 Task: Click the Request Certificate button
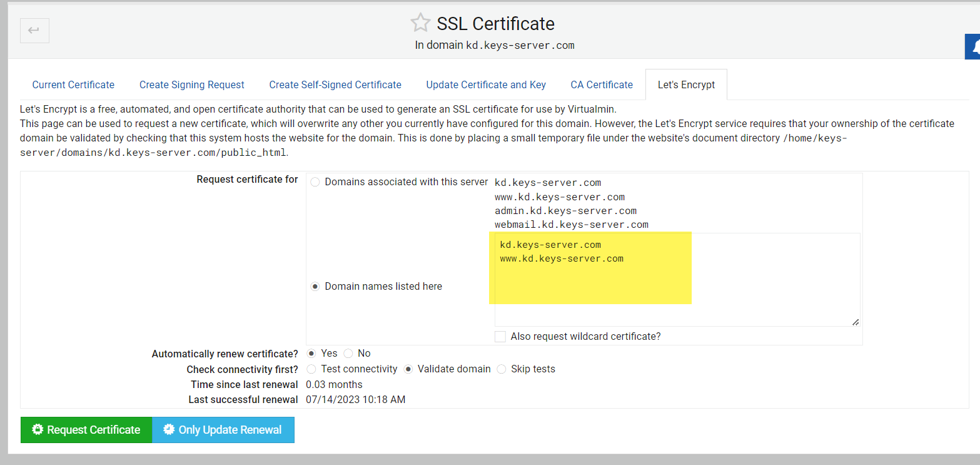point(86,430)
